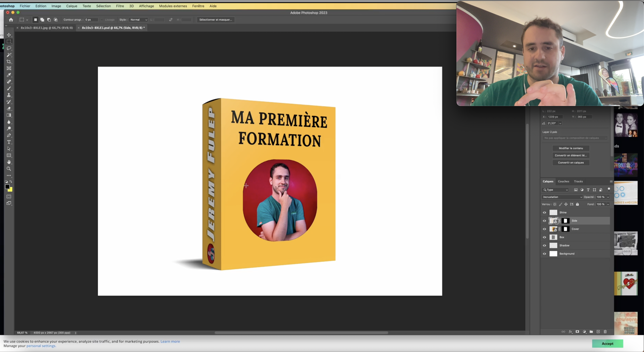
Task: Click the foreground color swatch
Action: coord(7,187)
